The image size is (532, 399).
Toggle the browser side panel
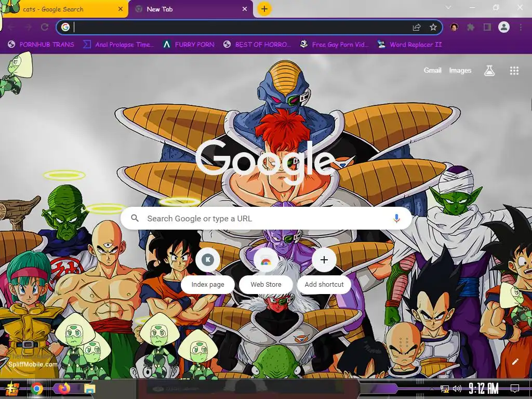pos(487,27)
